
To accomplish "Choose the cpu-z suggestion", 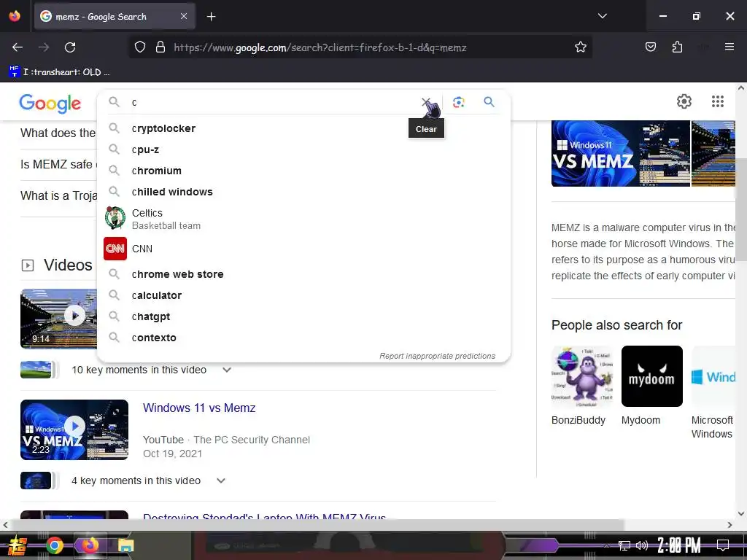I will pos(303,149).
